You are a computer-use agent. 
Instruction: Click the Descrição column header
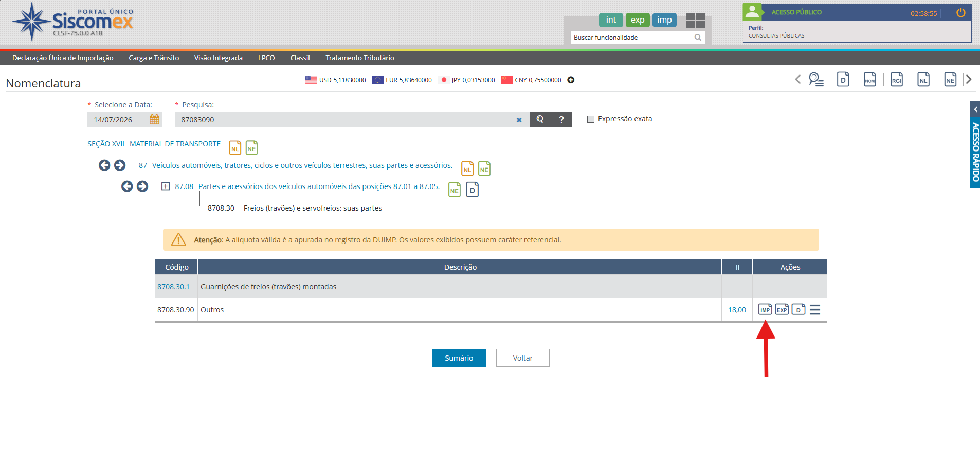point(460,267)
